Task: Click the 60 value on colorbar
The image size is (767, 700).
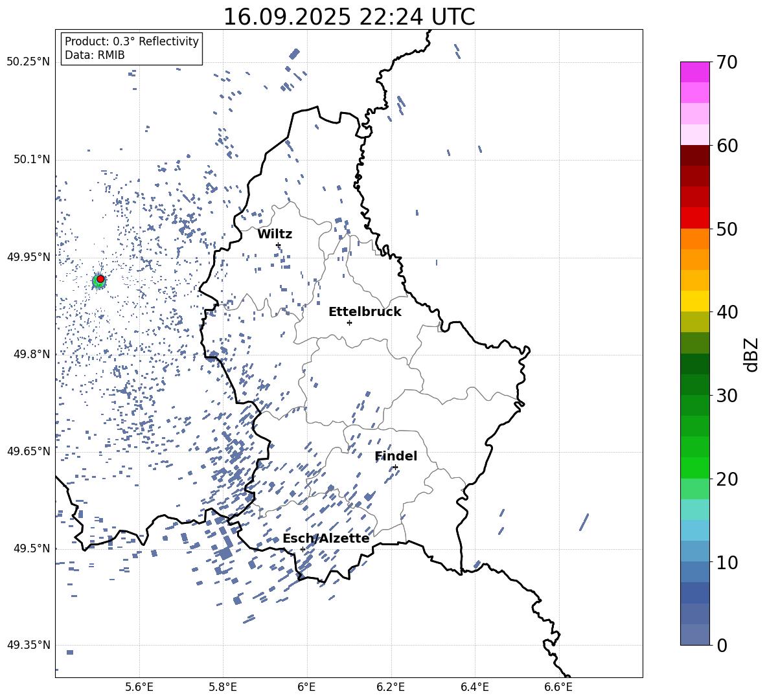Action: (x=727, y=146)
